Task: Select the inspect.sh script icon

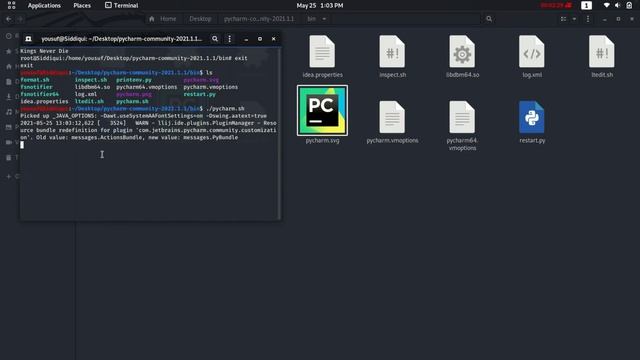Action: coord(392,51)
